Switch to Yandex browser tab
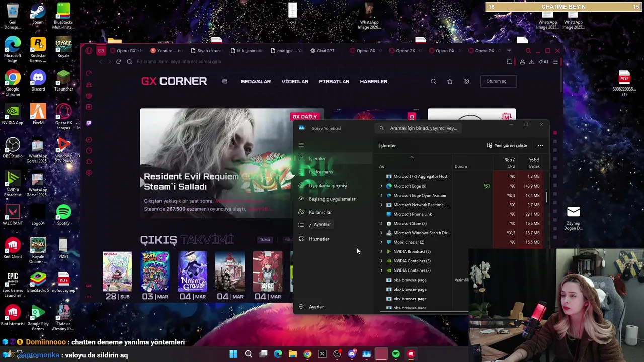 (x=167, y=51)
